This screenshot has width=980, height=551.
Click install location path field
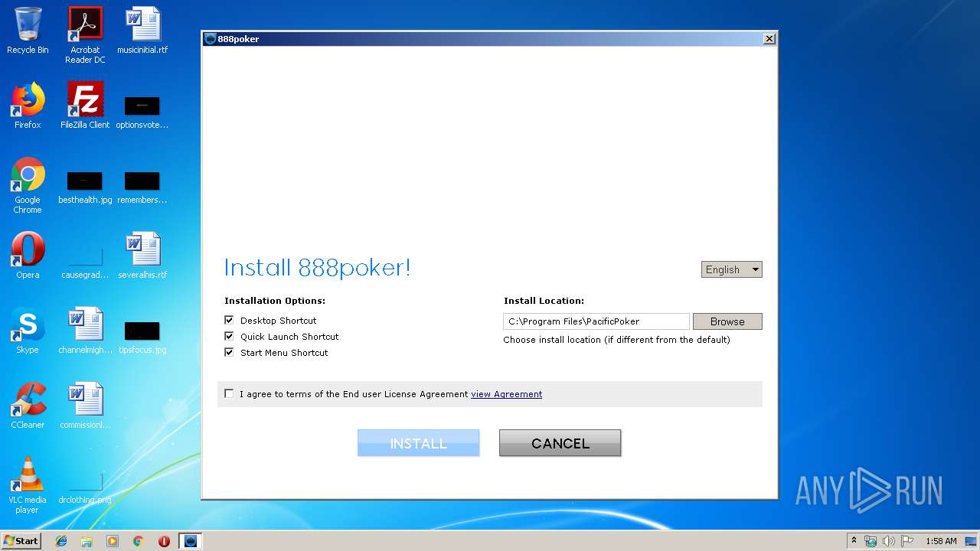pos(596,321)
